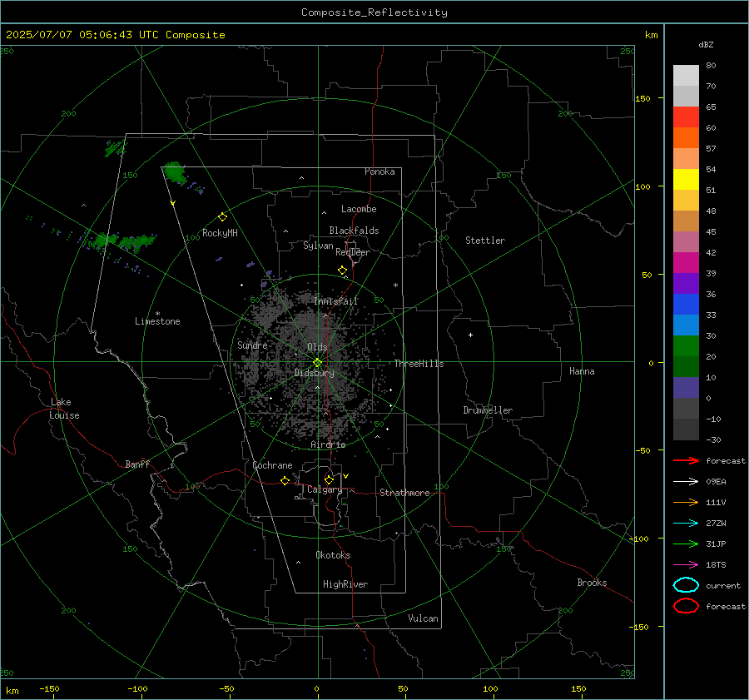Image resolution: width=749 pixels, height=700 pixels.
Task: Click the dBZ legend heading
Action: click(x=706, y=44)
